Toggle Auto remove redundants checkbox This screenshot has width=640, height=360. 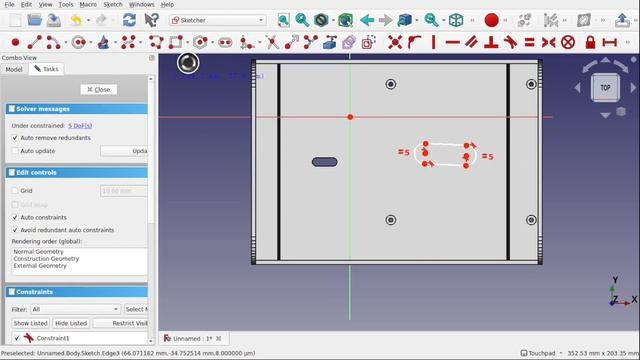[15, 138]
